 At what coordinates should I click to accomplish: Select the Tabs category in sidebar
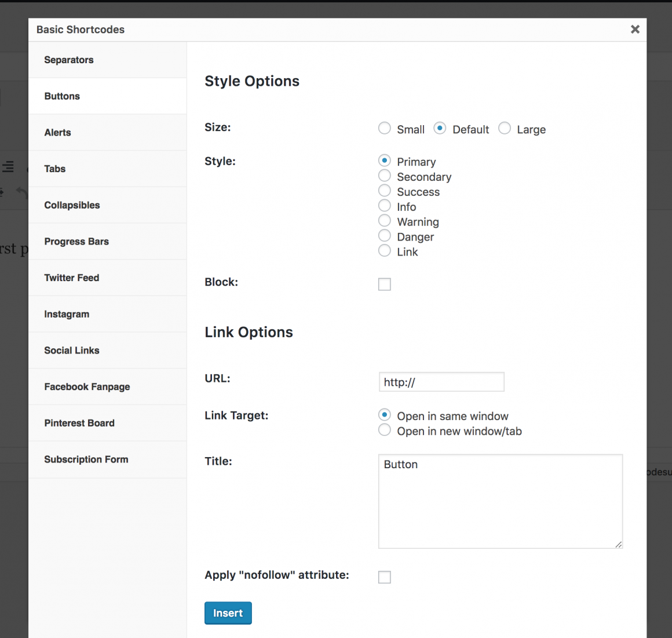tap(54, 169)
